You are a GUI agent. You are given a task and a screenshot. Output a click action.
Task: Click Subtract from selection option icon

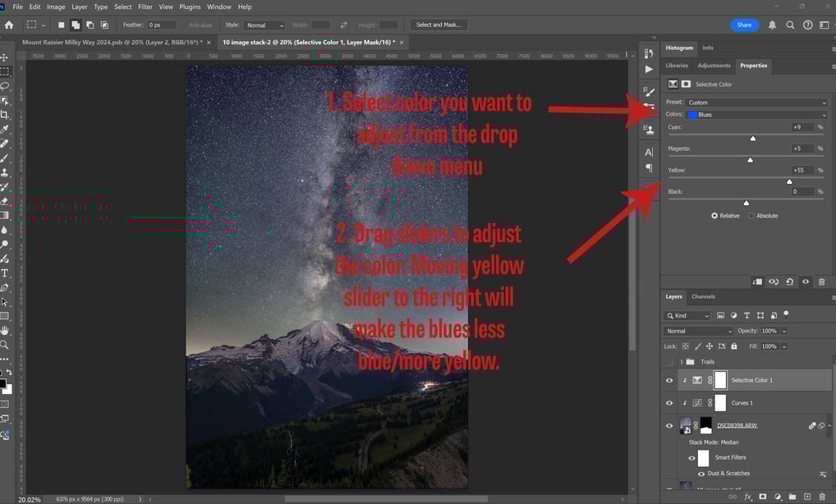click(x=90, y=25)
